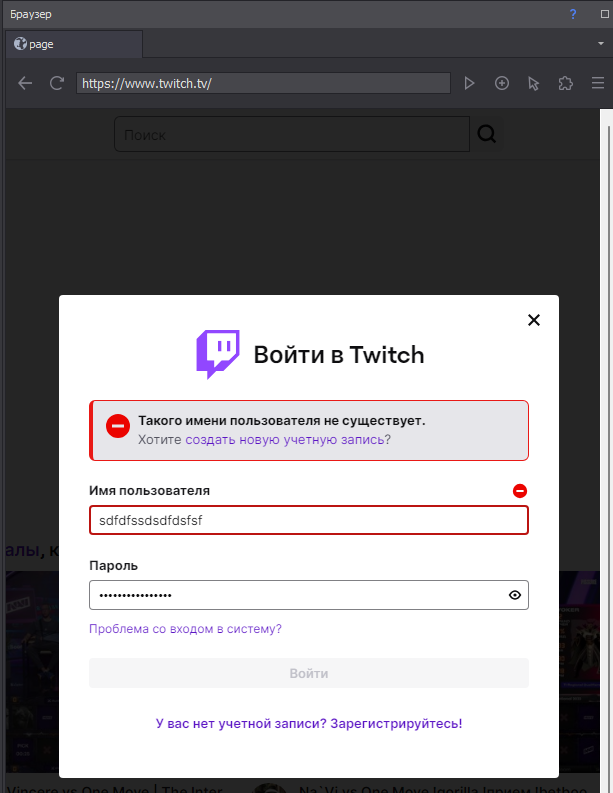Click 'У вас нет учетной записи? Зарегистрируйтесь!'
This screenshot has width=613, height=793.
point(309,723)
